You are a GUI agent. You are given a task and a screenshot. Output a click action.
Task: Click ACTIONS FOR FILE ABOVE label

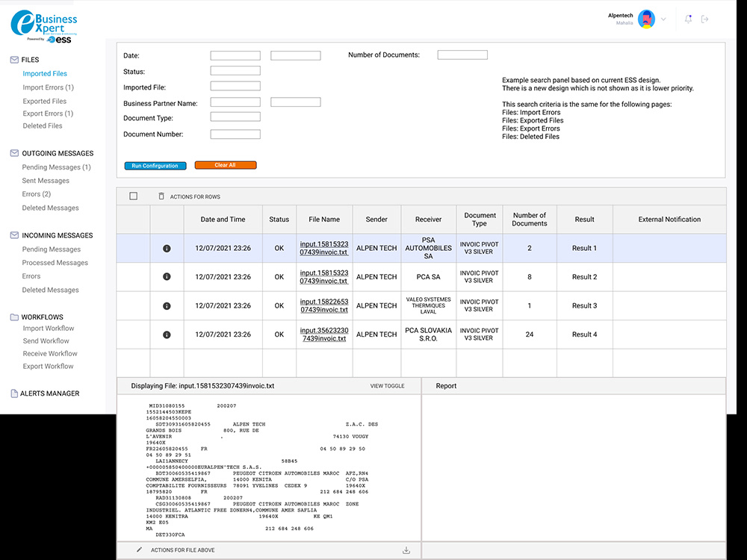tap(182, 550)
